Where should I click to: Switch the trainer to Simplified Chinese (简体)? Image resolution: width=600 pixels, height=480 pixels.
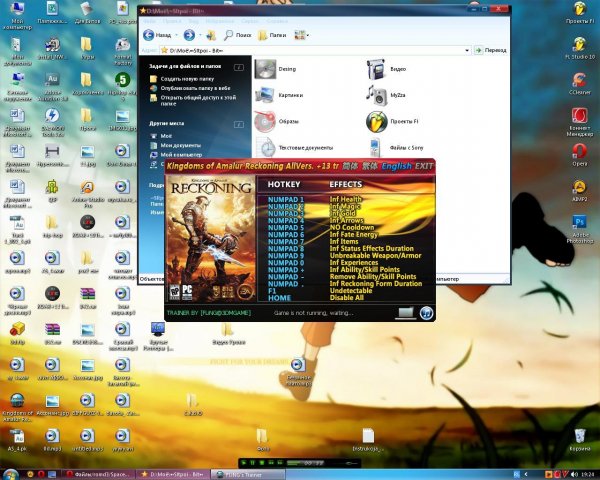(350, 166)
